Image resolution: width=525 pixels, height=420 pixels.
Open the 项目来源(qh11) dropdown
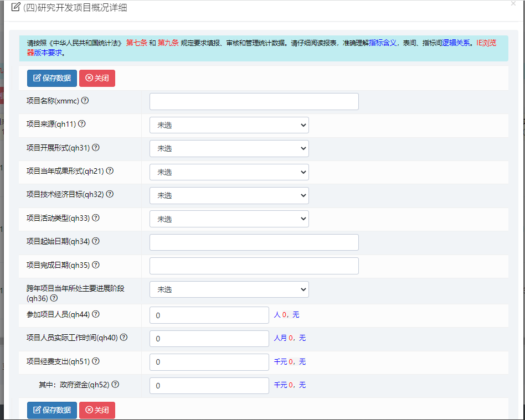[229, 125]
